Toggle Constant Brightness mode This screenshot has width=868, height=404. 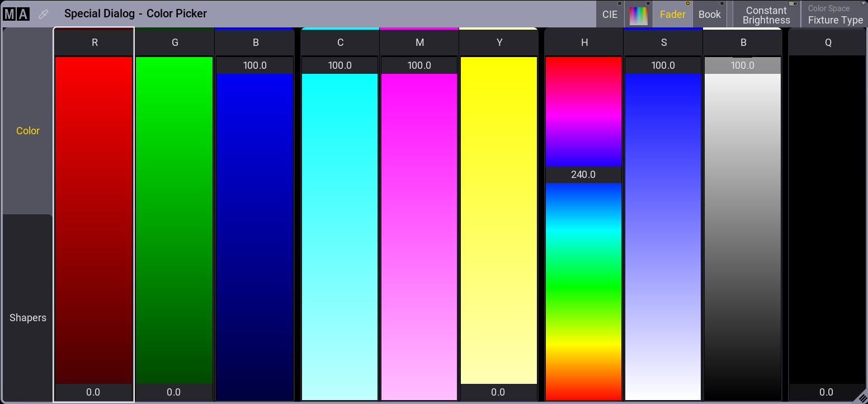pos(766,14)
